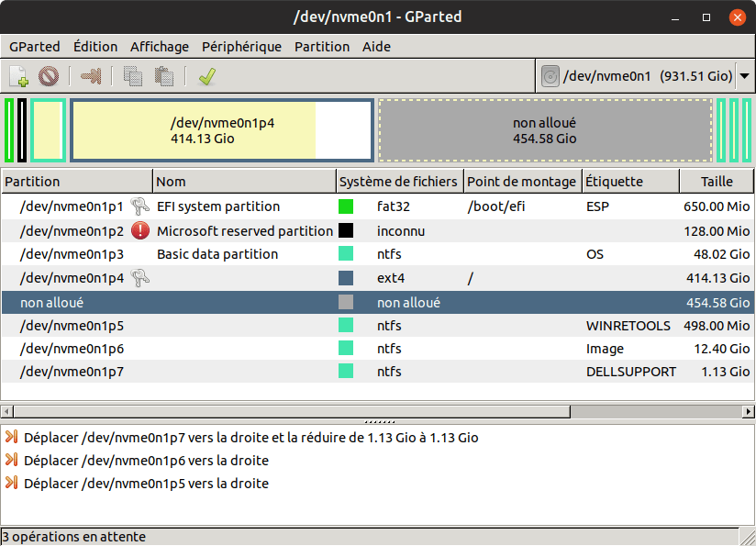
Task: Click the Delete partition toolbar icon
Action: click(x=49, y=76)
